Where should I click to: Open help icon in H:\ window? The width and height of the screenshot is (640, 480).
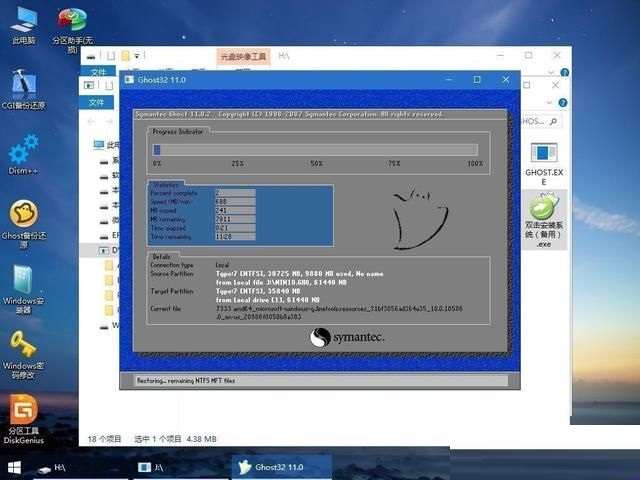click(x=565, y=73)
